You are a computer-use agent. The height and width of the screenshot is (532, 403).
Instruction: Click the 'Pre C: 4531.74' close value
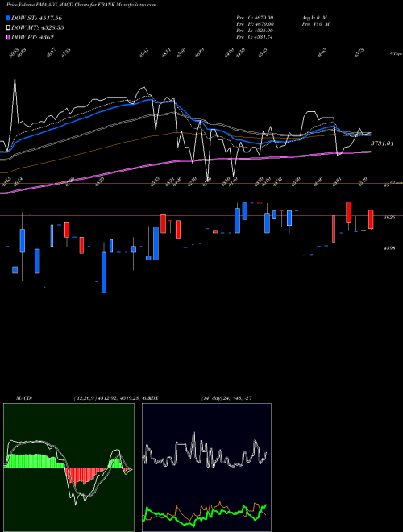point(255,37)
